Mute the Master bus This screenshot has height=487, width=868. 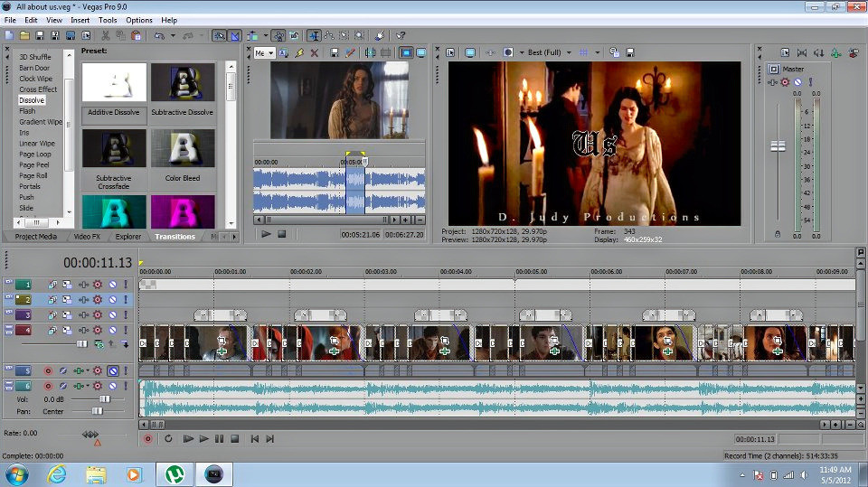(x=797, y=82)
